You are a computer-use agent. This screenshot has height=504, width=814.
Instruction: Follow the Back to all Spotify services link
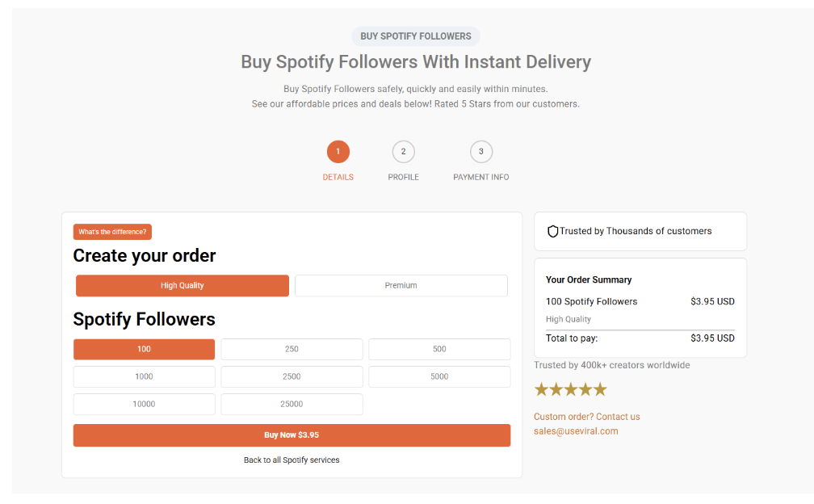[292, 460]
